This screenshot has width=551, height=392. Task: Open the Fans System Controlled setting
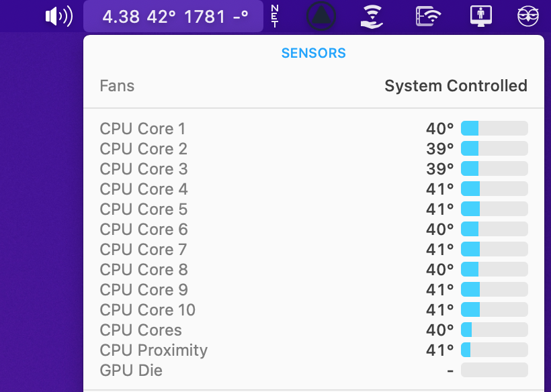313,86
